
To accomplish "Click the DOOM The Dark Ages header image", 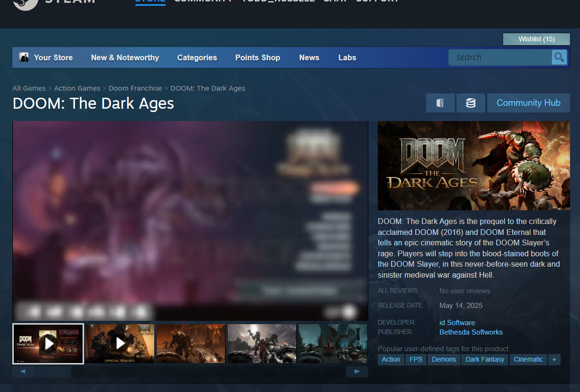I will click(x=474, y=166).
